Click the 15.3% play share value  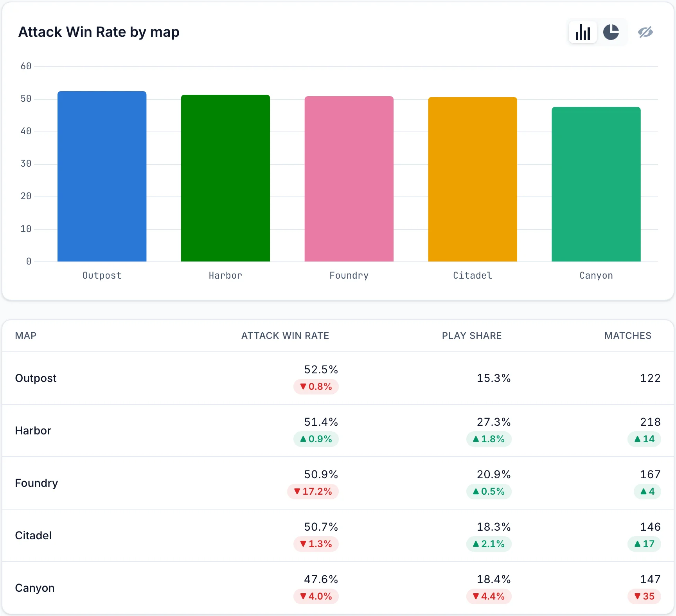click(x=494, y=378)
